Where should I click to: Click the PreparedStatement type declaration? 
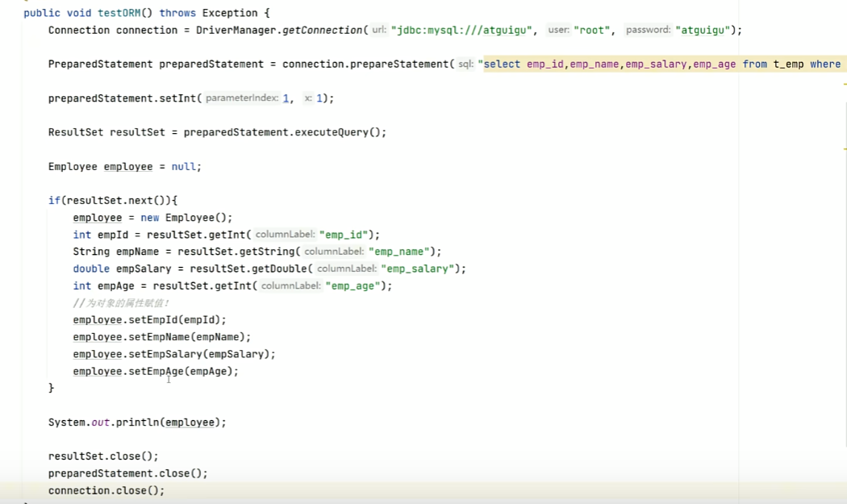click(x=101, y=65)
